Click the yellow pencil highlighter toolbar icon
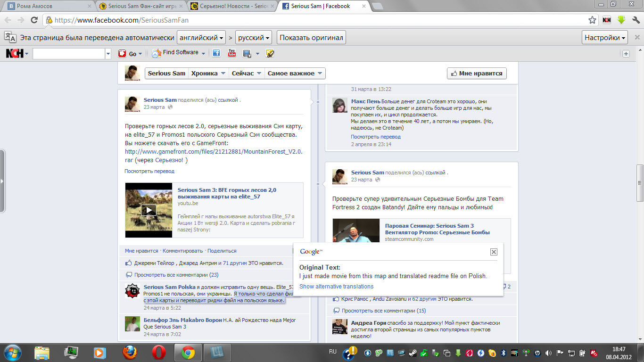The image size is (644, 362). (x=270, y=53)
